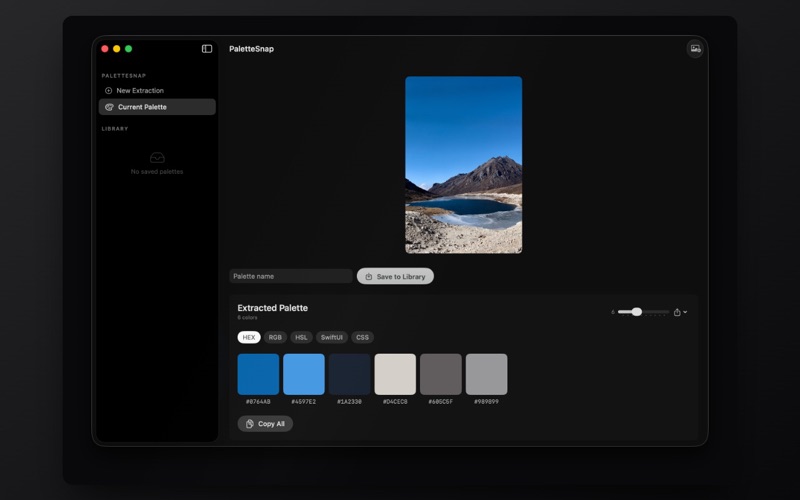Image resolution: width=800 pixels, height=500 pixels.
Task: Open the image picker icon at top right
Action: coord(695,49)
